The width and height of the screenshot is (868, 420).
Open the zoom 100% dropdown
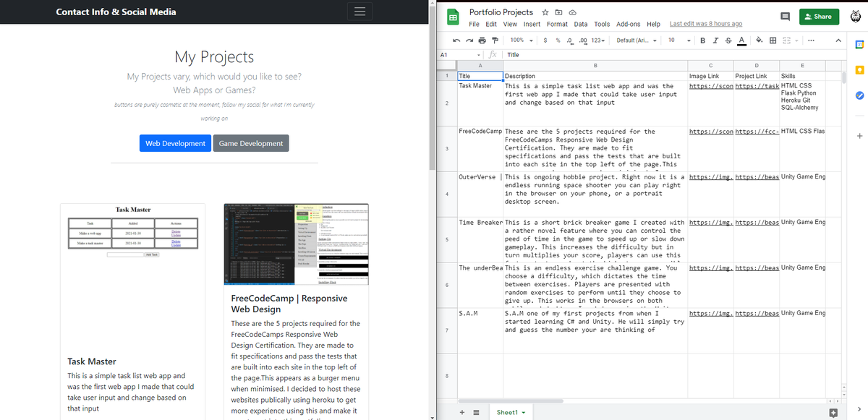521,40
